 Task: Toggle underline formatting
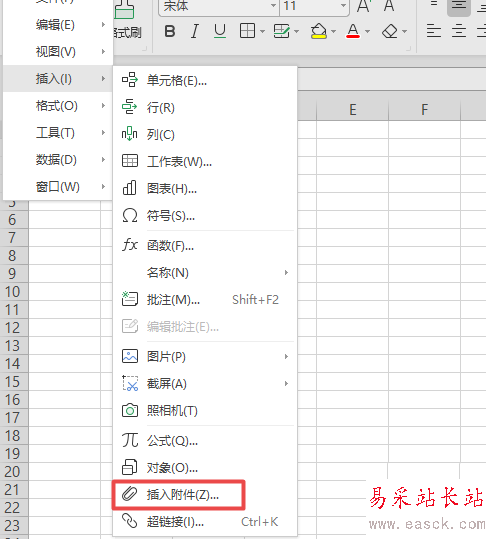point(220,31)
